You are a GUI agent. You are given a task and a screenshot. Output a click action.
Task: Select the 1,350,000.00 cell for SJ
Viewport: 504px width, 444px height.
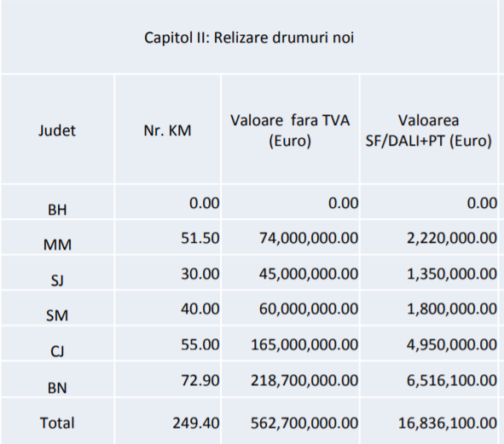coord(452,274)
